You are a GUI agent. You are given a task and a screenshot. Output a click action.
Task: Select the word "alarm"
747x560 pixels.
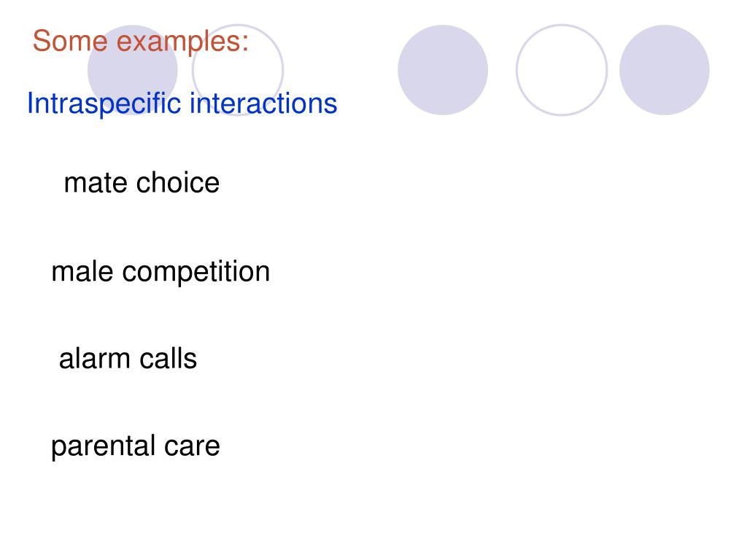(x=94, y=359)
